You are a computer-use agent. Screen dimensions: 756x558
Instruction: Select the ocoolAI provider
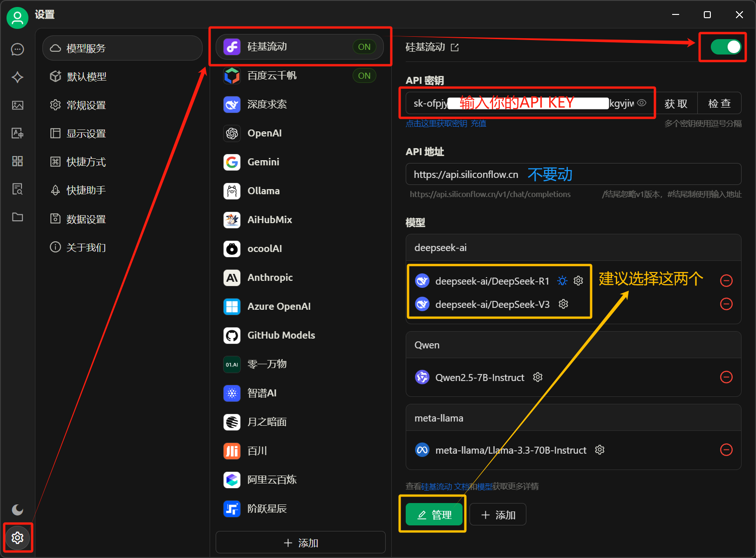(x=300, y=249)
